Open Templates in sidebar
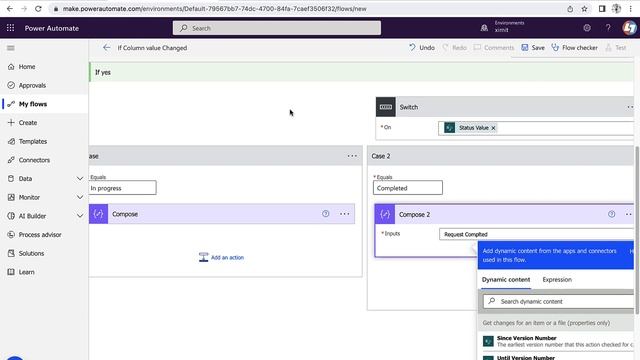 33,141
